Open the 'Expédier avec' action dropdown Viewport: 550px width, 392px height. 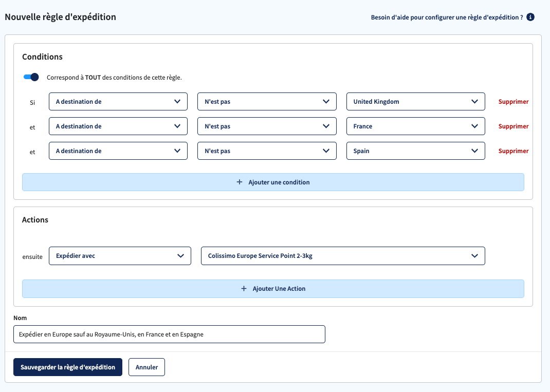120,256
